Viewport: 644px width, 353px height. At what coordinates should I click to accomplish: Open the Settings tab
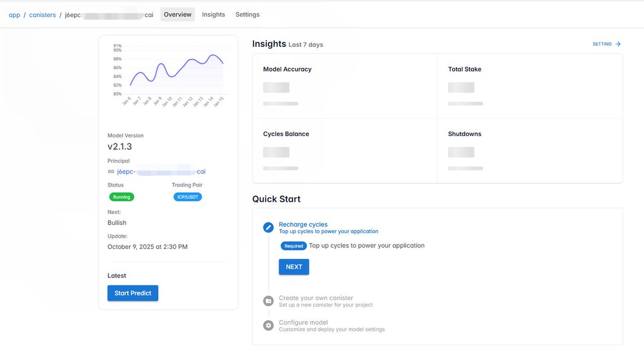247,15
